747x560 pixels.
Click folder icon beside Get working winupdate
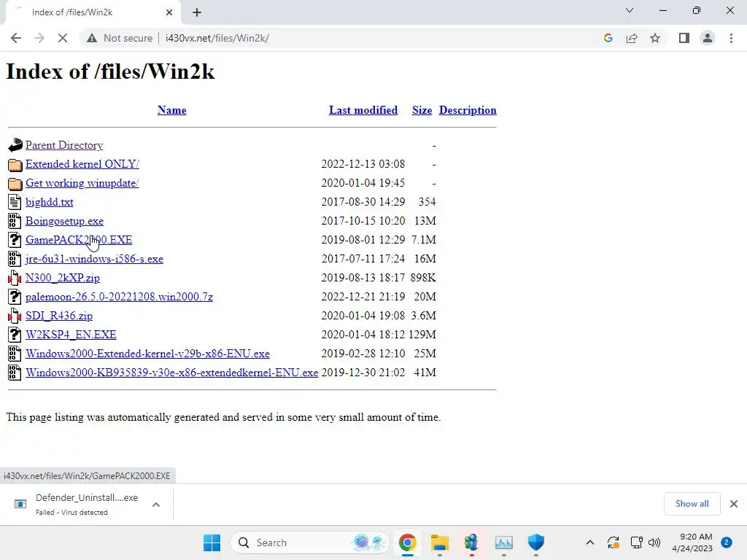pos(15,184)
